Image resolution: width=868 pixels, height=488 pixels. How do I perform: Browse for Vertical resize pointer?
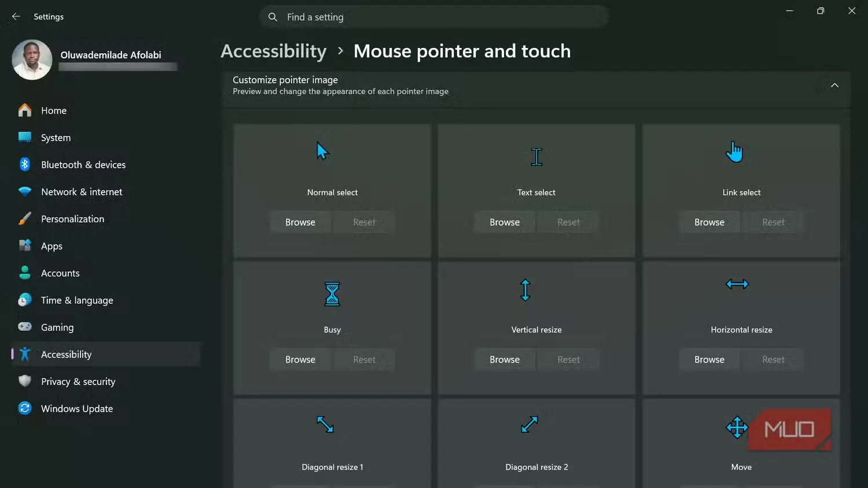pyautogui.click(x=505, y=360)
